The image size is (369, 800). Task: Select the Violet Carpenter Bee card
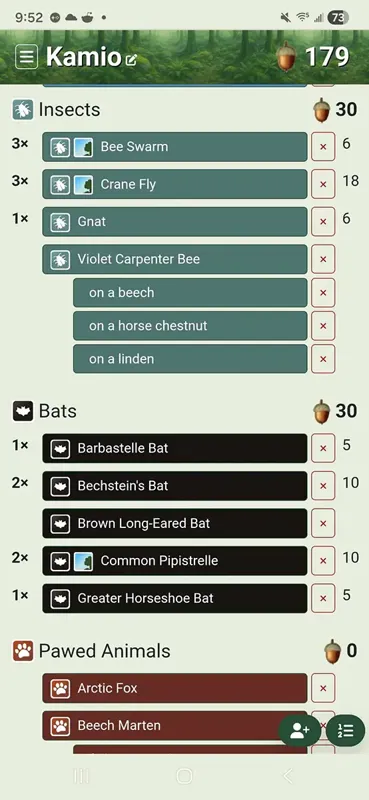point(175,259)
